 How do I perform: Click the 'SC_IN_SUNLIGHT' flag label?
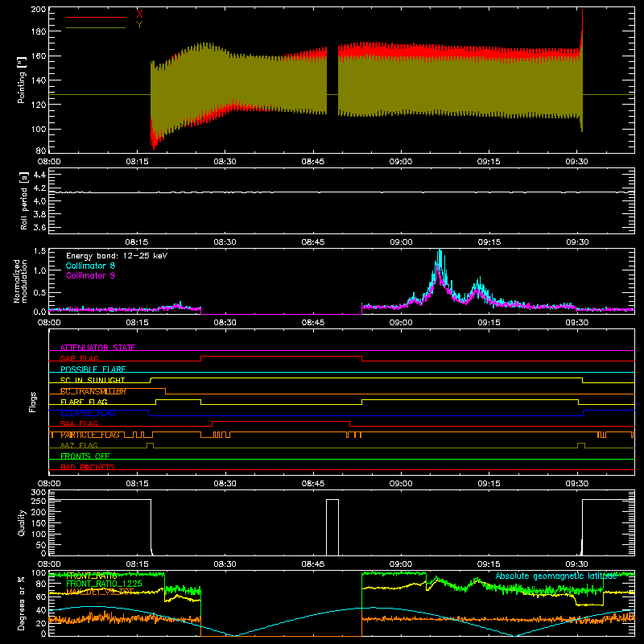(x=93, y=380)
